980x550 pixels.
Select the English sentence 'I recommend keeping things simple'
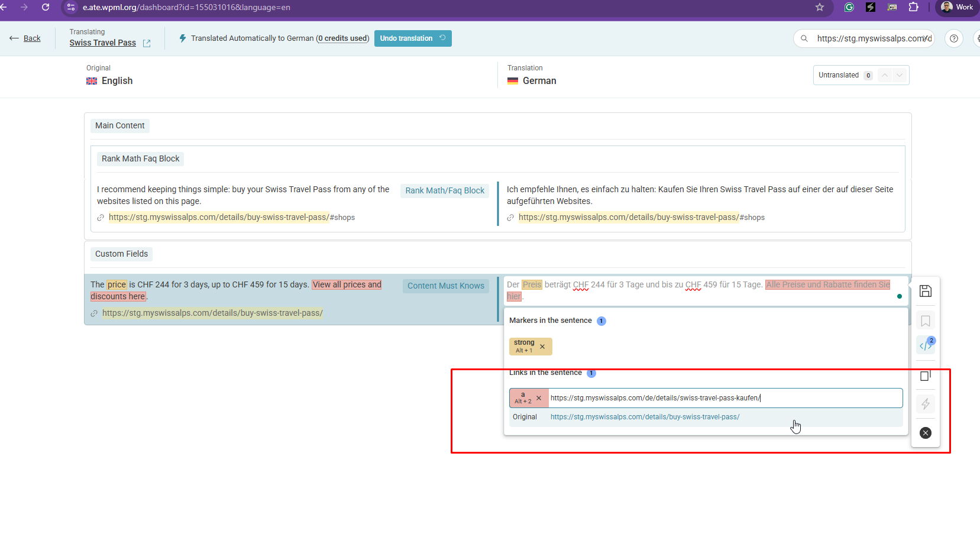pyautogui.click(x=243, y=195)
